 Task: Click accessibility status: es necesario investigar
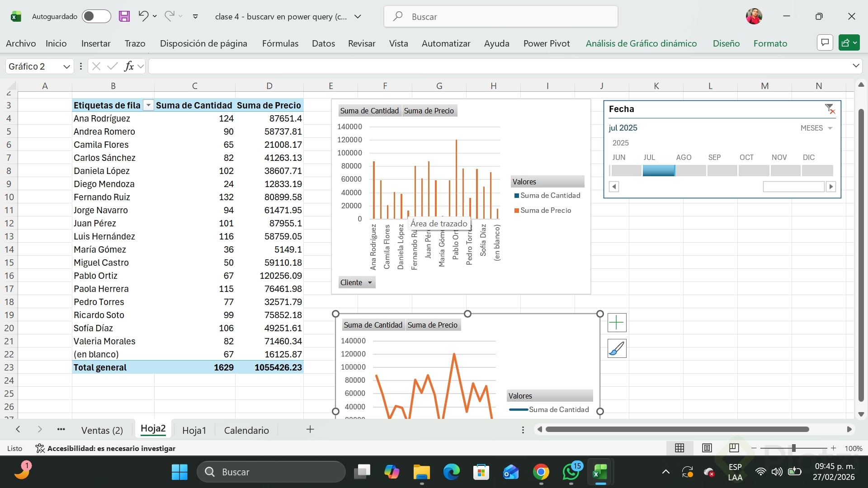[x=105, y=448]
